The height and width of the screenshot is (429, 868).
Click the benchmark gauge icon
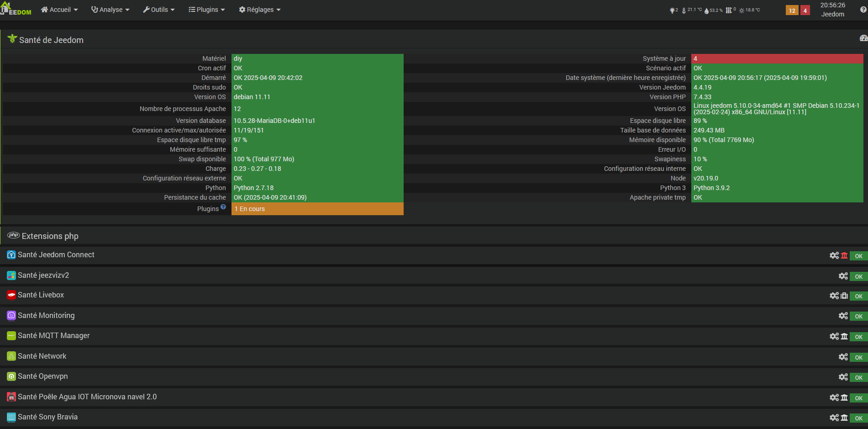coord(863,38)
